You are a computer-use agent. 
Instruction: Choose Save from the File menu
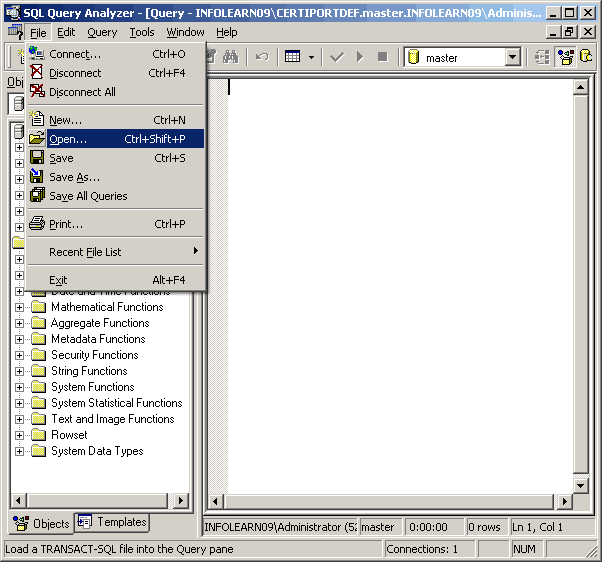click(116, 158)
